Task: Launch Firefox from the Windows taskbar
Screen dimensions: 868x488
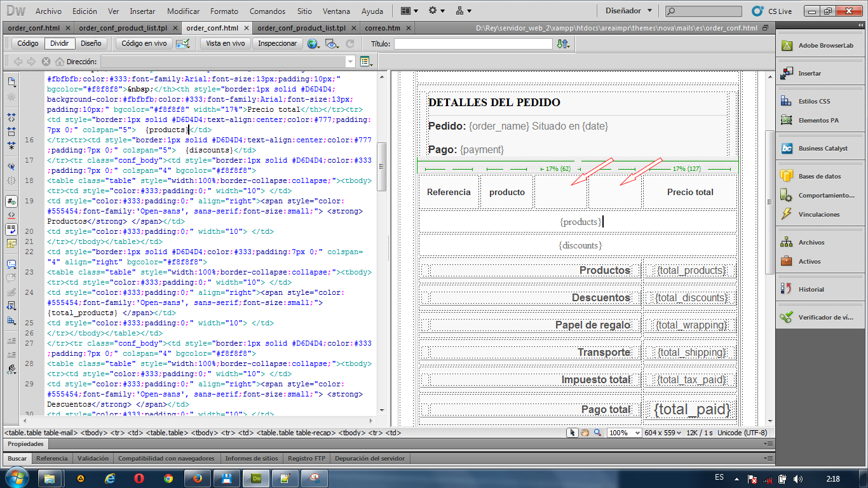Action: coord(197,478)
